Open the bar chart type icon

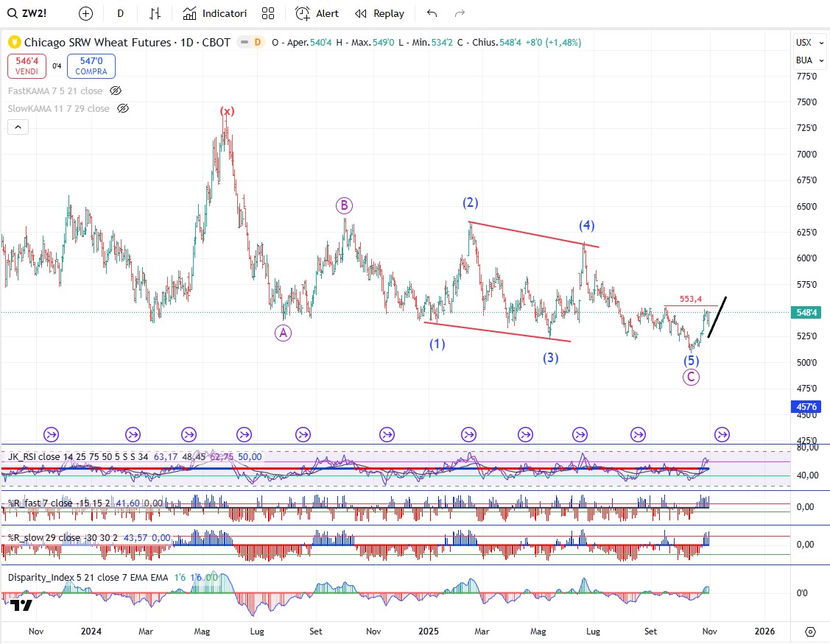(x=155, y=13)
